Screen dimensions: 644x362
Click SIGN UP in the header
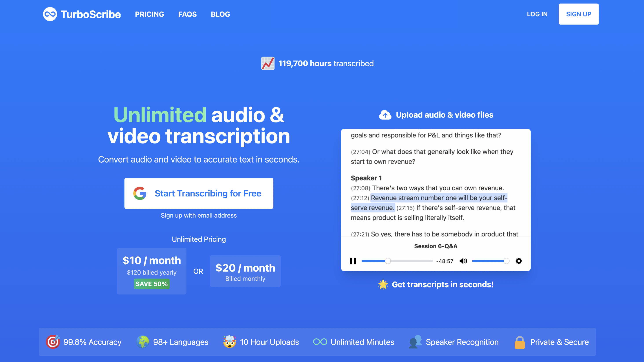(x=578, y=14)
